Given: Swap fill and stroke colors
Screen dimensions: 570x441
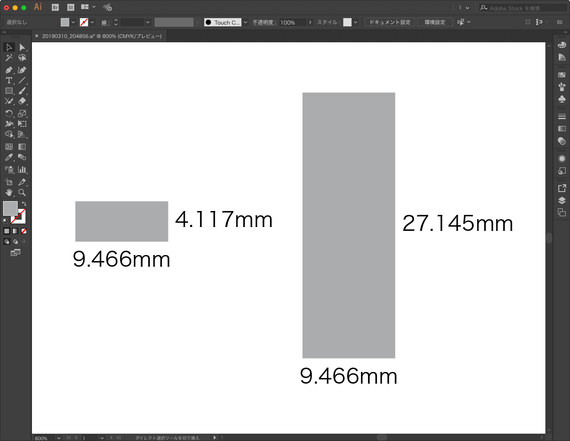Looking at the screenshot, I should (24, 204).
